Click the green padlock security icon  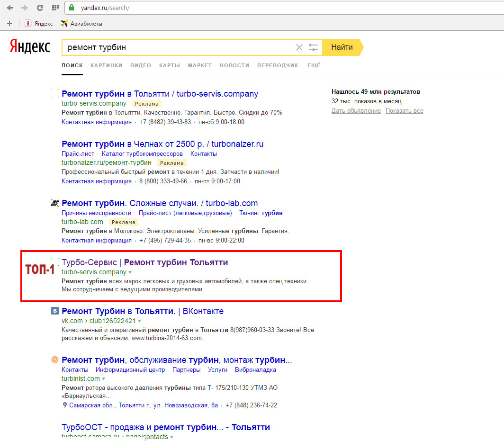72,8
